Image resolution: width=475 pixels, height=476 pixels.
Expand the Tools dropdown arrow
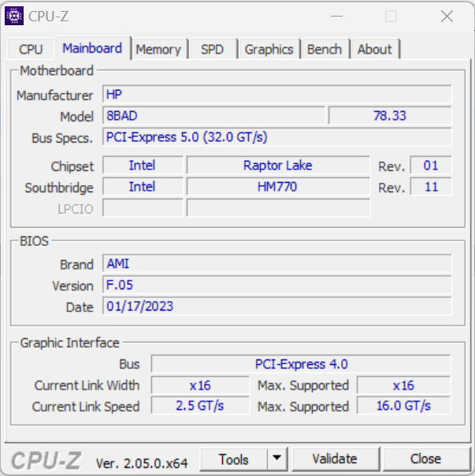(276, 459)
